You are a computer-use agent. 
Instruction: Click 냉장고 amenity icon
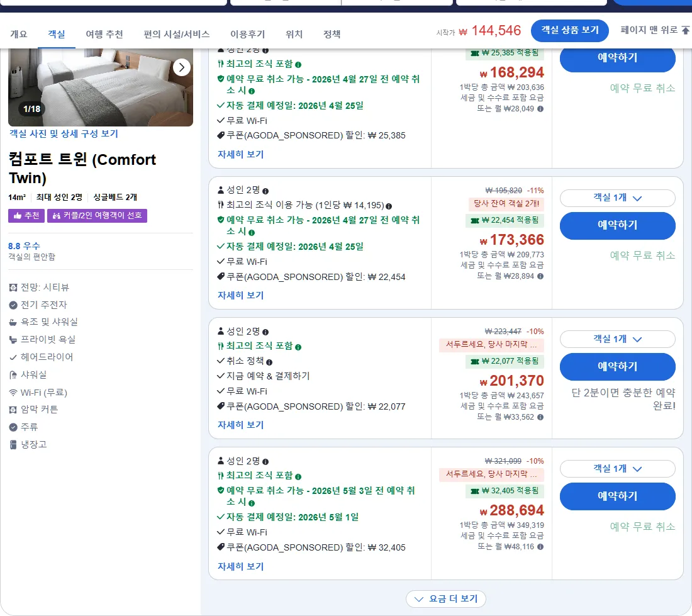click(x=13, y=445)
